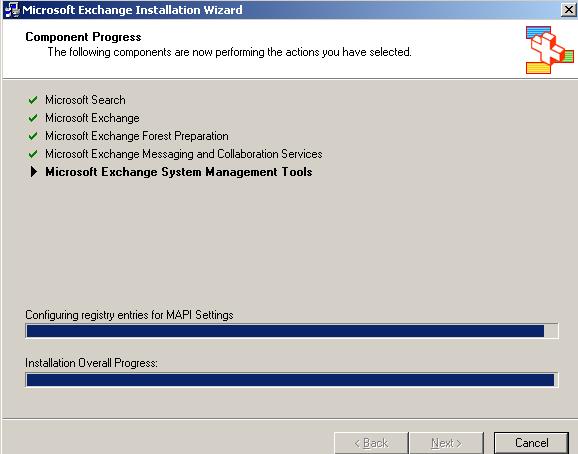
Task: Click the MAPI Settings progress bar
Action: tap(292, 331)
